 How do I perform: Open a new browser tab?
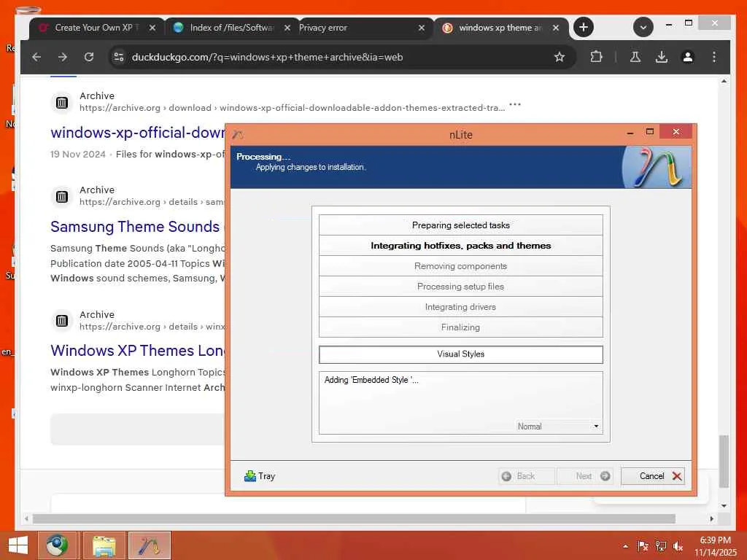coord(583,27)
